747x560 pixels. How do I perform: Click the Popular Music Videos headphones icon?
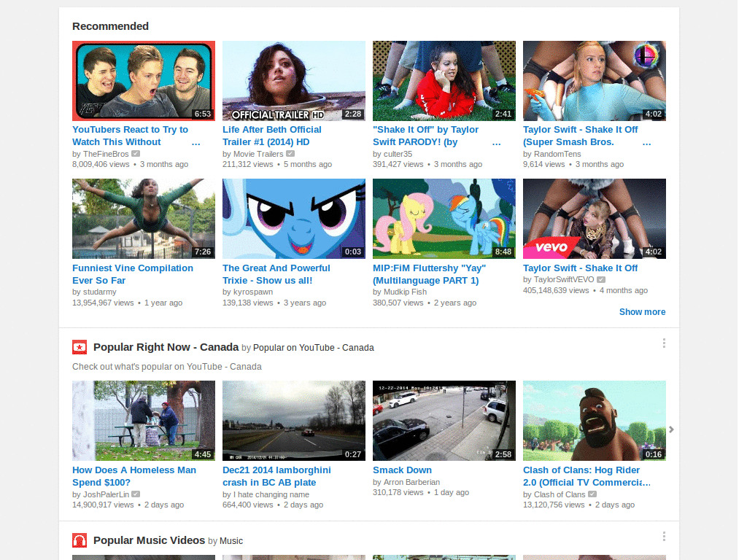tap(80, 540)
